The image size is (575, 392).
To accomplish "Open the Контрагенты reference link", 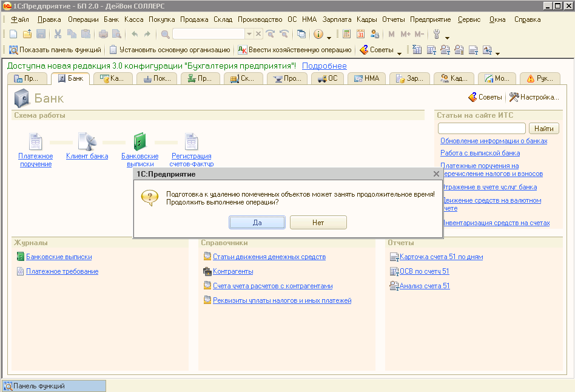I will click(x=233, y=272).
